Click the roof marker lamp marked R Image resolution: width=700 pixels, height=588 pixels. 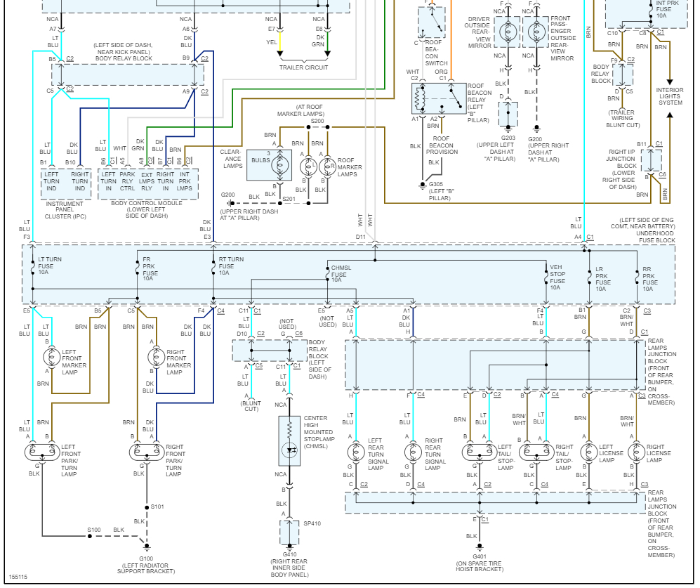pyautogui.click(x=327, y=166)
